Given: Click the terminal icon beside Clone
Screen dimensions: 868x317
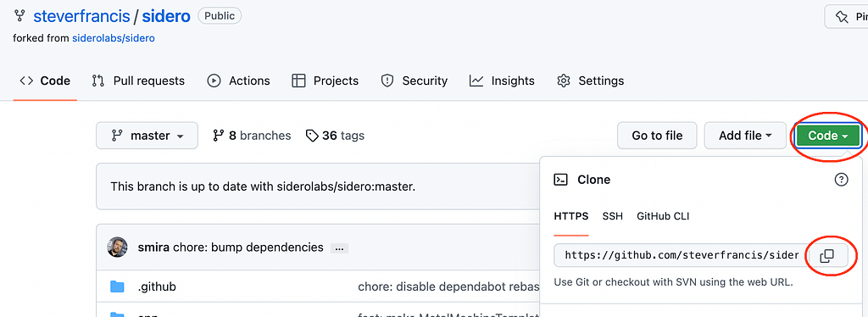Looking at the screenshot, I should (561, 179).
